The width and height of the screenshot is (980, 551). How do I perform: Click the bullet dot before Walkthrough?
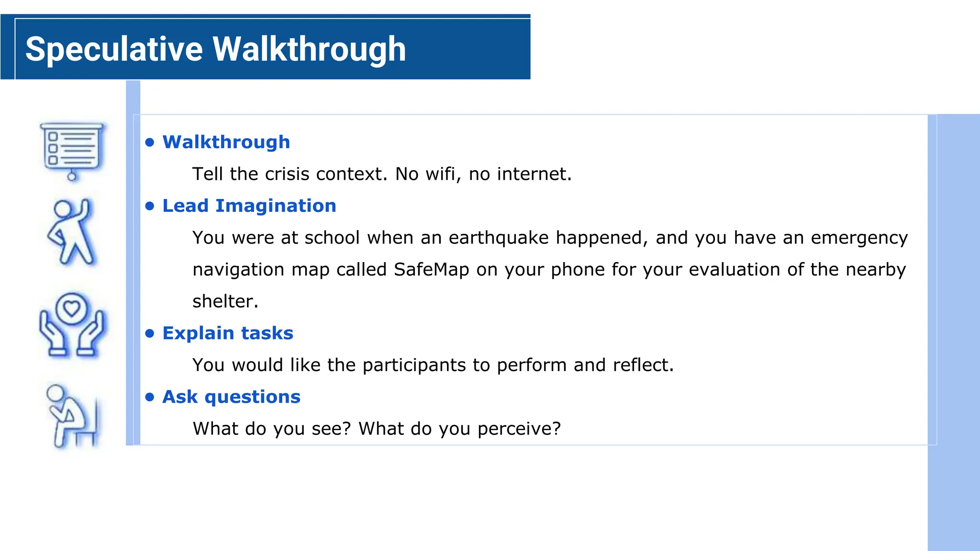(150, 143)
